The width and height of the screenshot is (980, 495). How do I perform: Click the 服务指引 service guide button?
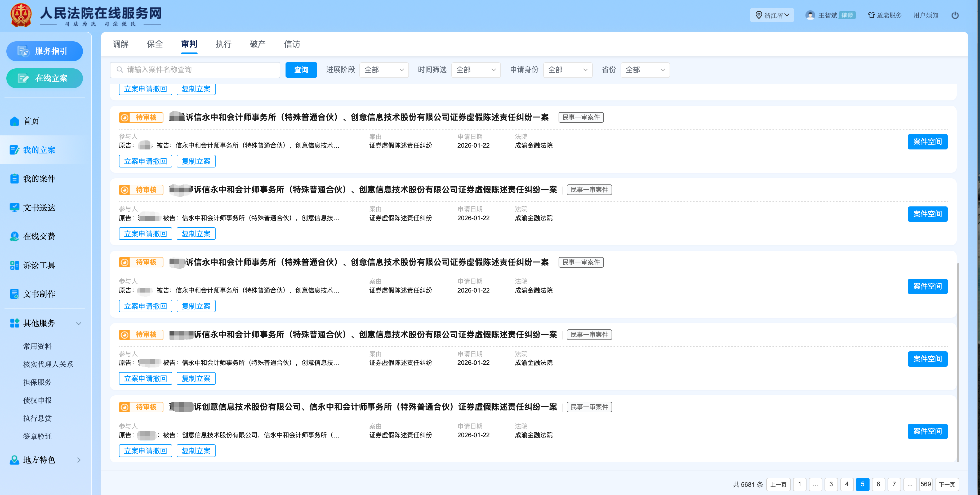pyautogui.click(x=44, y=51)
